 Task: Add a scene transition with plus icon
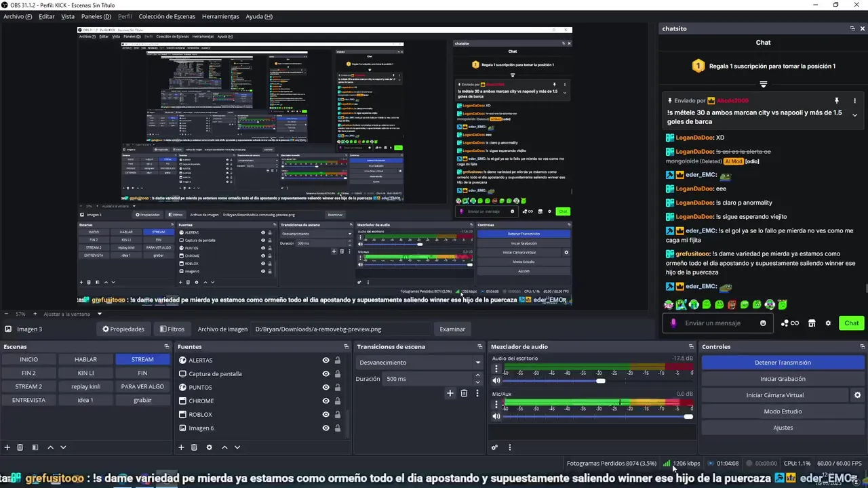450,393
